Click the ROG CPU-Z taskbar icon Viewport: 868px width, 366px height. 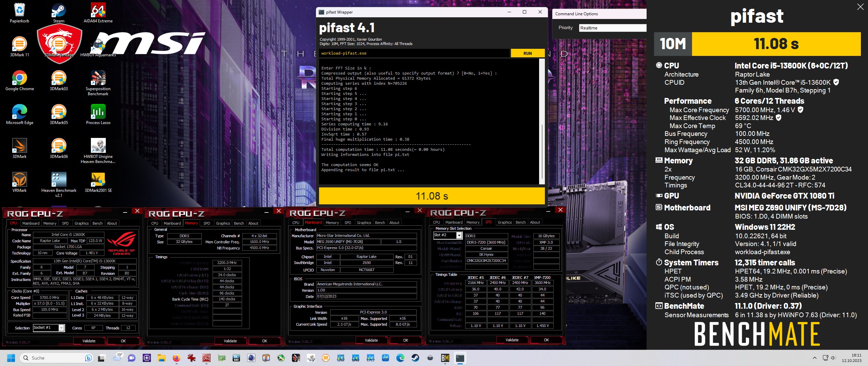(x=206, y=358)
